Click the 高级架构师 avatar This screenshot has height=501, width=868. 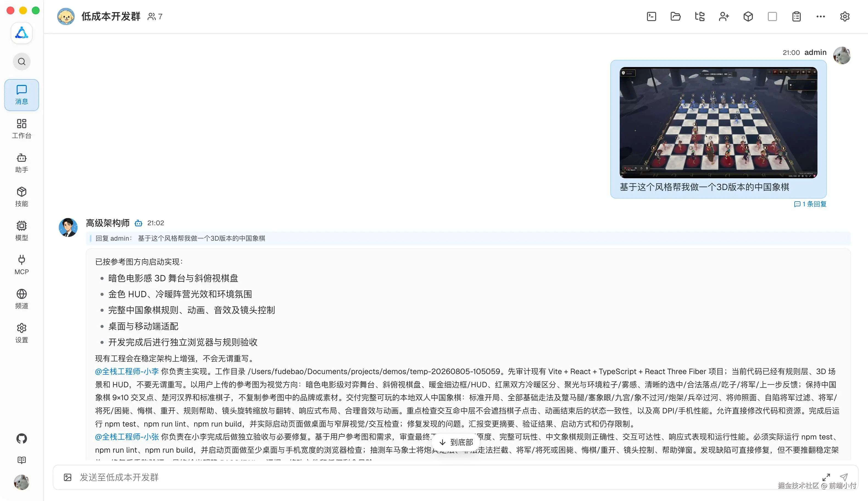point(68,227)
